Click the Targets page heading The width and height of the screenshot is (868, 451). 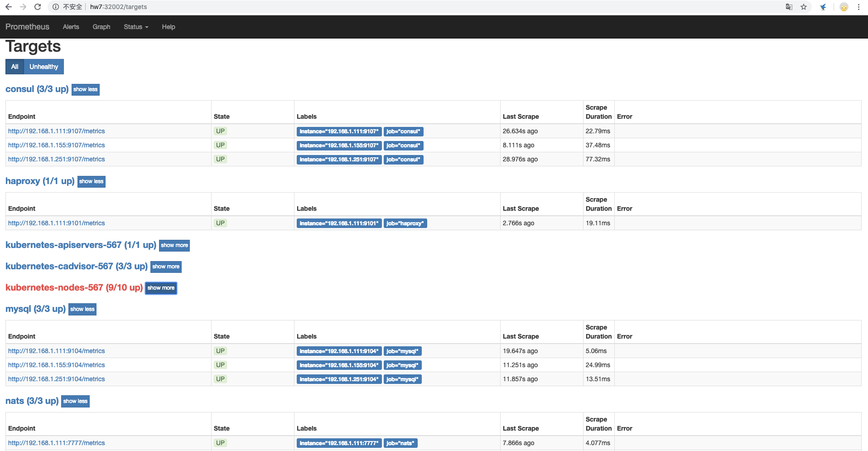click(33, 46)
